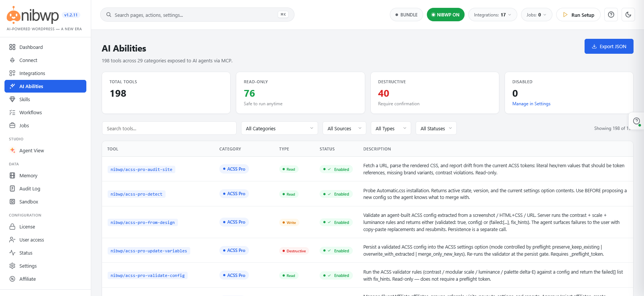
Task: Focus the Search tools input field
Action: (x=169, y=128)
